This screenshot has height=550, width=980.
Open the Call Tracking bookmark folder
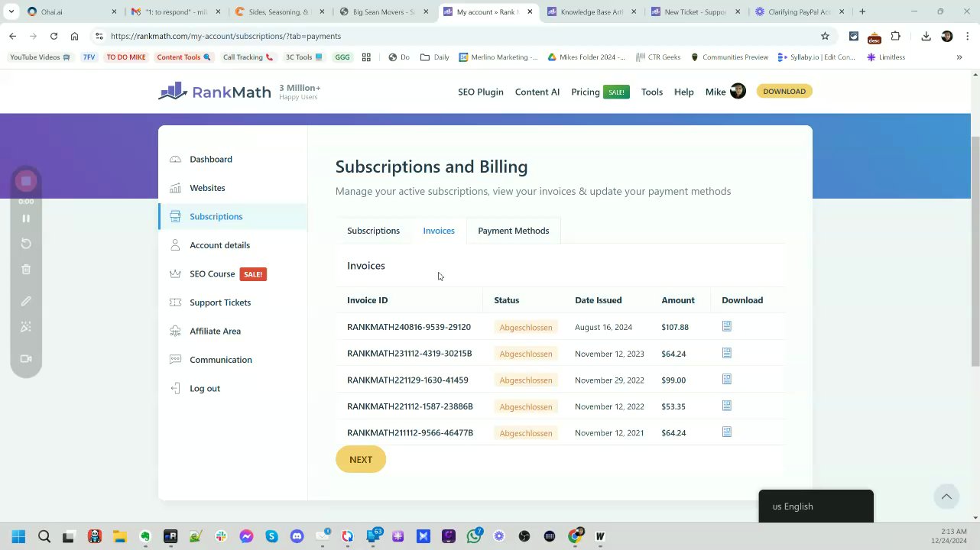pos(248,57)
